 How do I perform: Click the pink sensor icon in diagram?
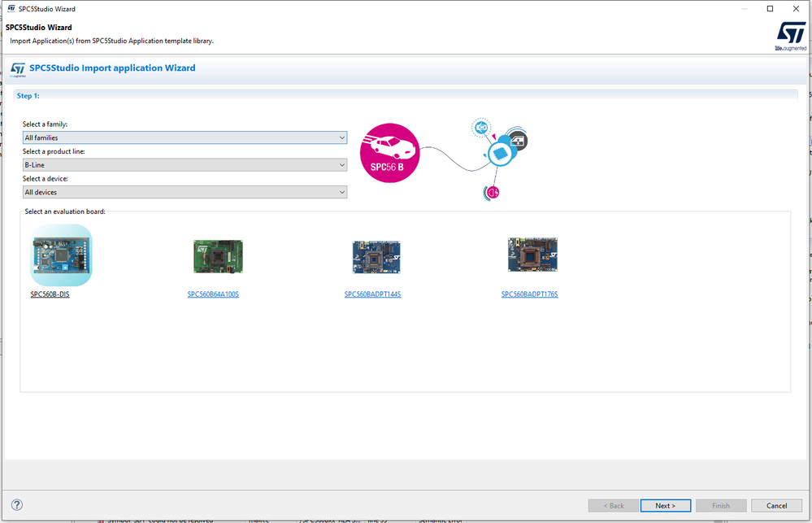click(x=492, y=192)
